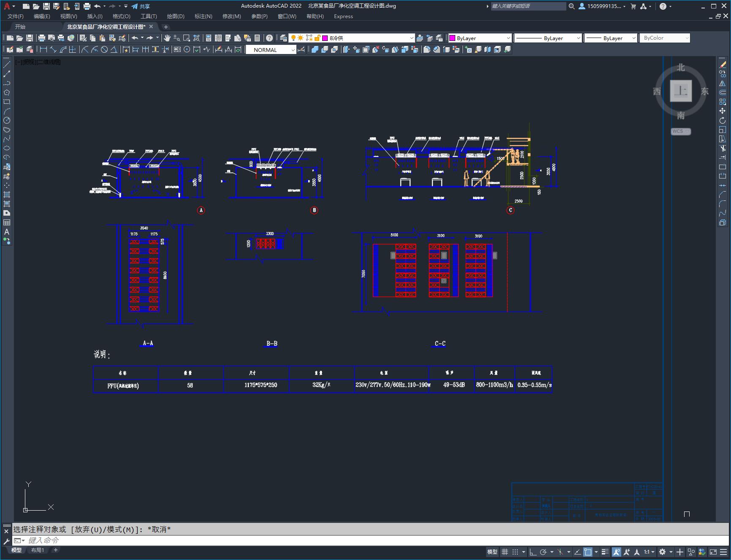
Task: Expand the annotation scale 1:1 dropdown
Action: (649, 552)
